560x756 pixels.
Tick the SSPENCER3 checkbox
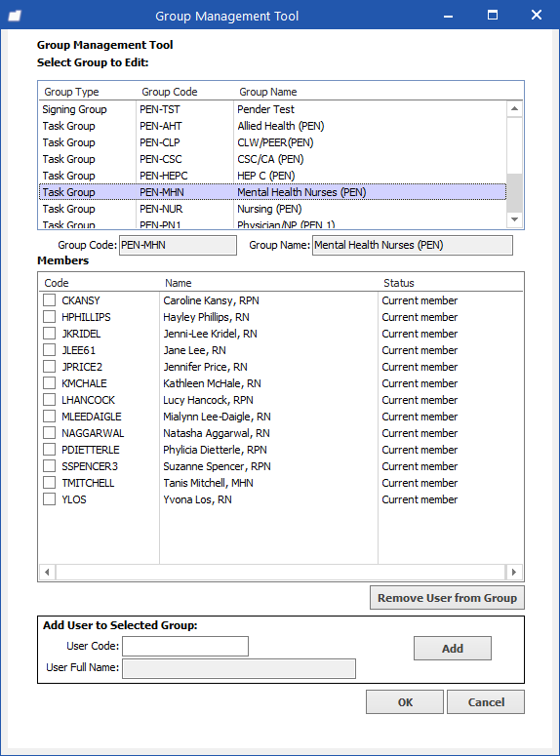point(49,466)
